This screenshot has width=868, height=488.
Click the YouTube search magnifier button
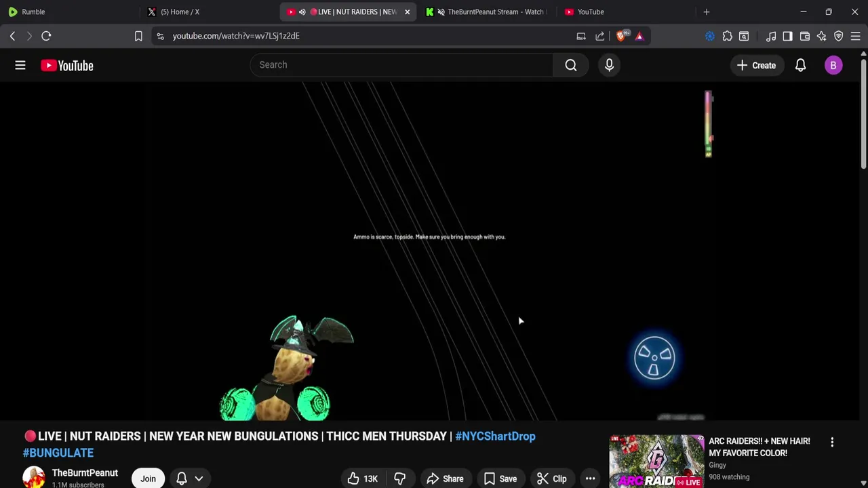coord(571,65)
